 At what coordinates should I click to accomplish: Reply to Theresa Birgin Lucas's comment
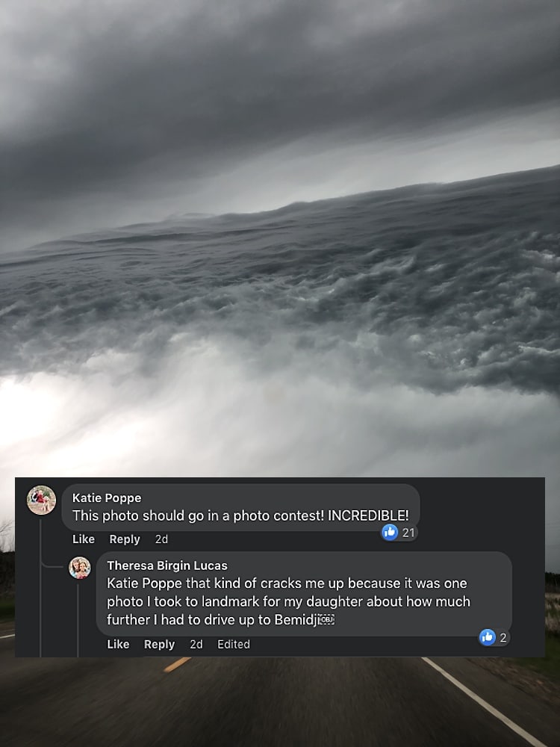coord(160,644)
